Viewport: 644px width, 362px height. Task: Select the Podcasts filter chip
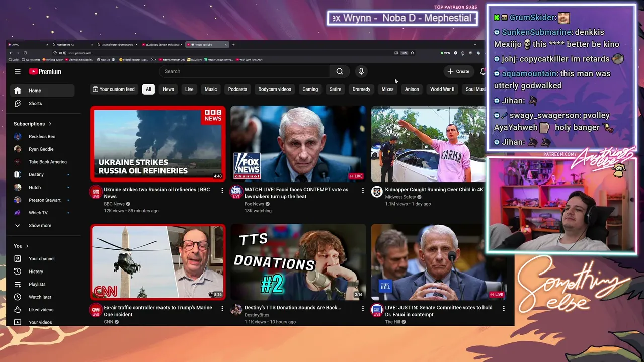[x=237, y=89]
